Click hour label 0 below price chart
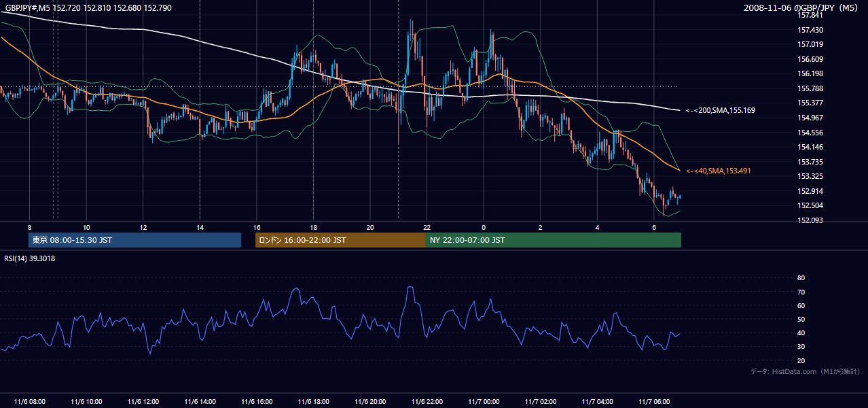 click(x=484, y=226)
